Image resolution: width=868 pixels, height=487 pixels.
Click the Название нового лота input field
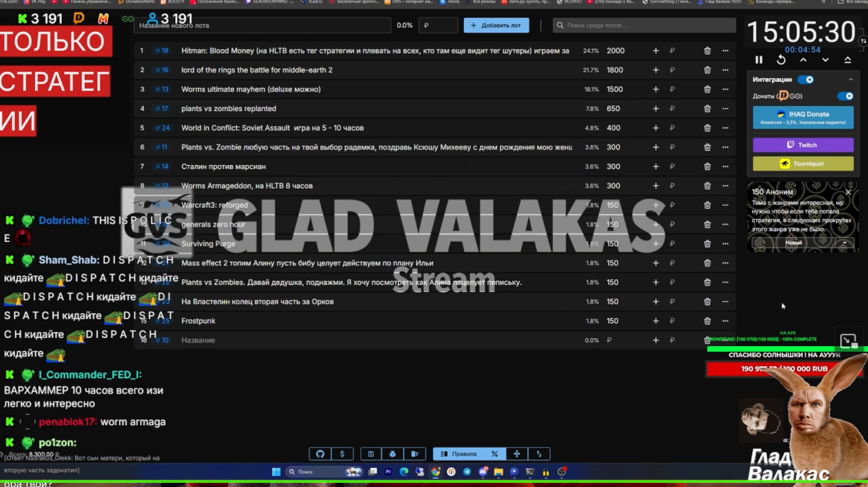pyautogui.click(x=262, y=25)
